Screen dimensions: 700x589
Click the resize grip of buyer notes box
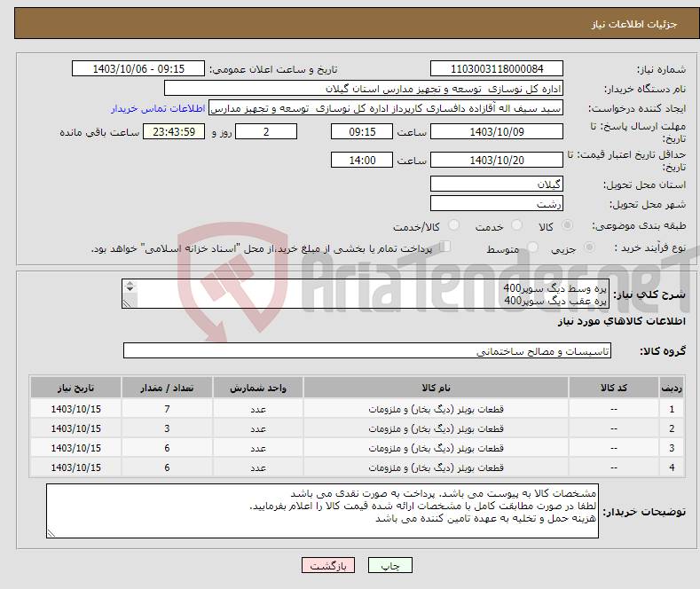tap(51, 533)
